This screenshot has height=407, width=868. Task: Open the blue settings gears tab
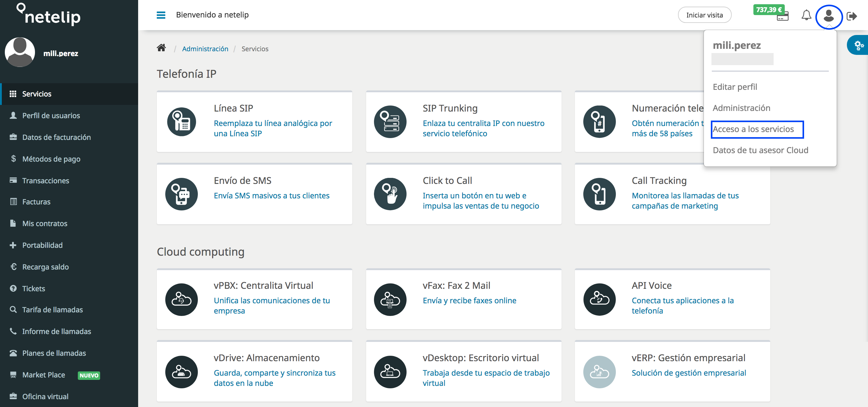click(858, 45)
